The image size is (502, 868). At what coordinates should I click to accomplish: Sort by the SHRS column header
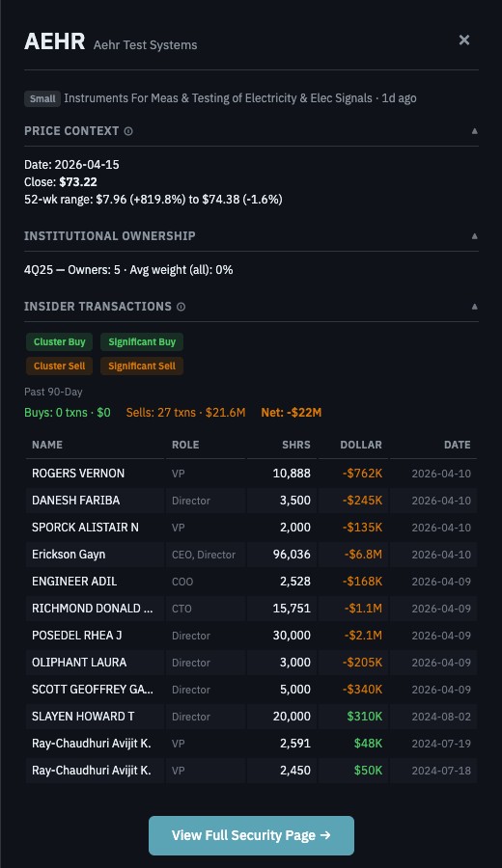pos(295,445)
